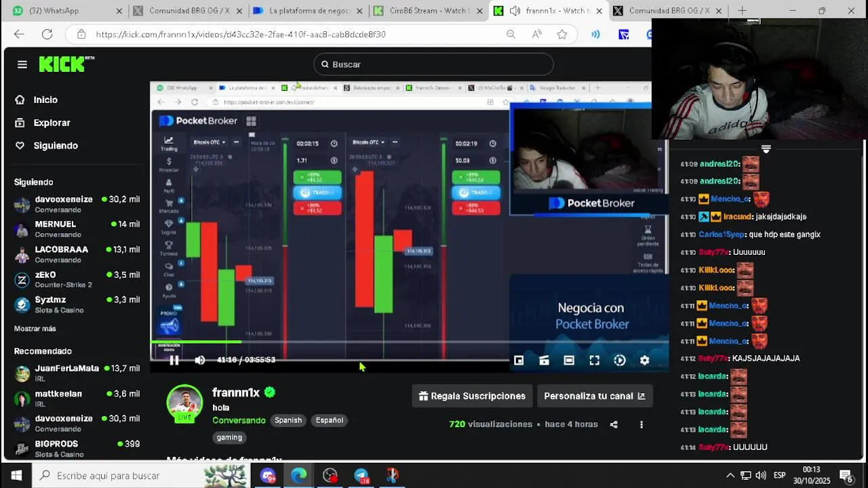The height and width of the screenshot is (488, 868).
Task: Open LACOBRAAA followed channel
Action: pyautogui.click(x=77, y=254)
